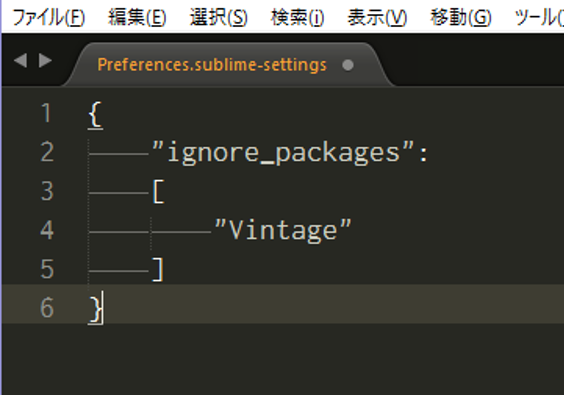Open the 検索(I) menu
The height and width of the screenshot is (395, 564).
pos(297,17)
